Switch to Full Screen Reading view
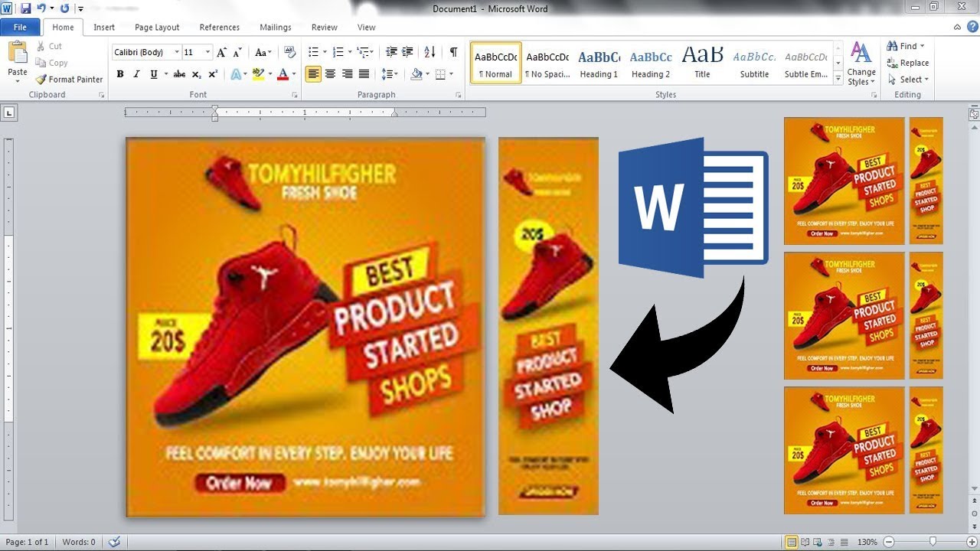The height and width of the screenshot is (551, 980). point(806,542)
